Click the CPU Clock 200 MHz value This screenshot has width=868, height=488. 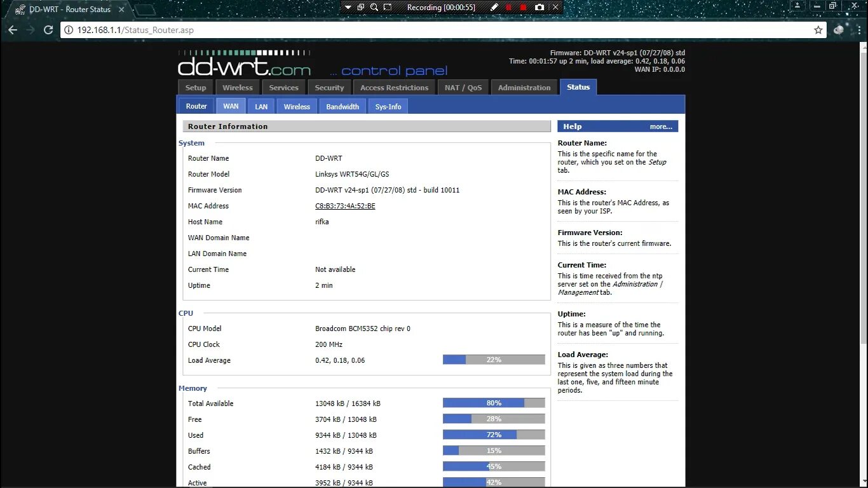(329, 344)
